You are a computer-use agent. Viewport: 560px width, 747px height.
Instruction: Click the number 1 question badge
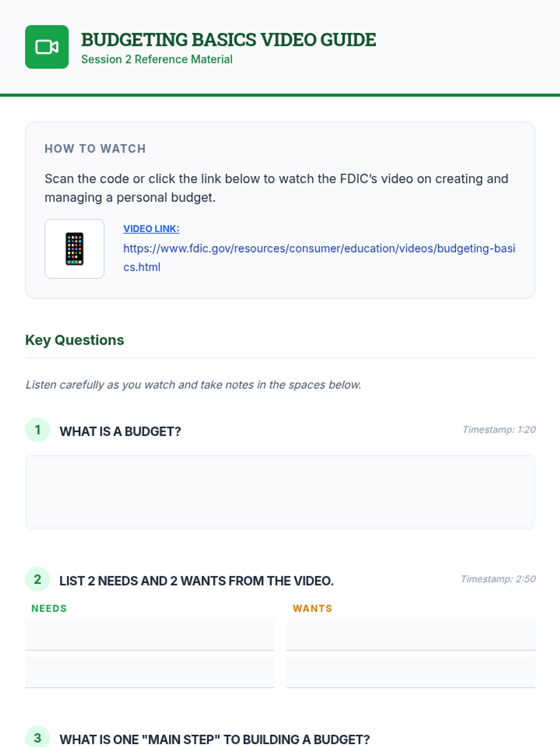[37, 430]
